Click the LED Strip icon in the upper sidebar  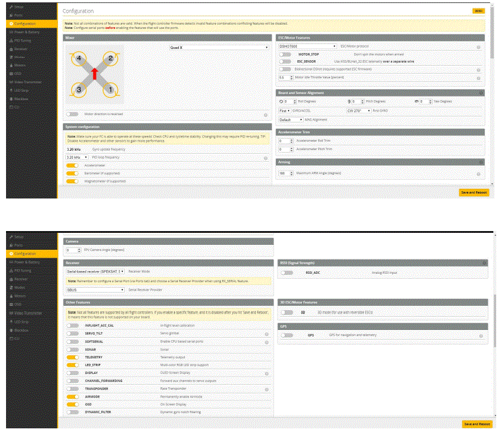point(11,90)
